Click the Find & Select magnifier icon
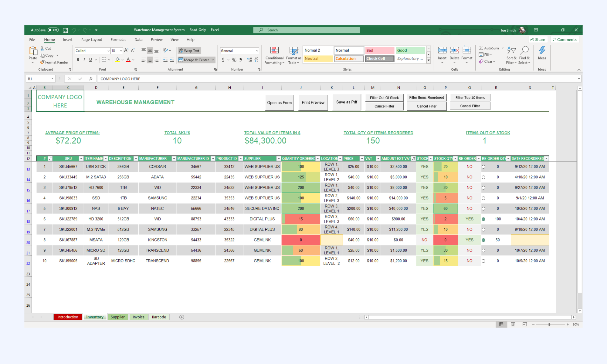The height and width of the screenshot is (364, 607). coord(524,50)
